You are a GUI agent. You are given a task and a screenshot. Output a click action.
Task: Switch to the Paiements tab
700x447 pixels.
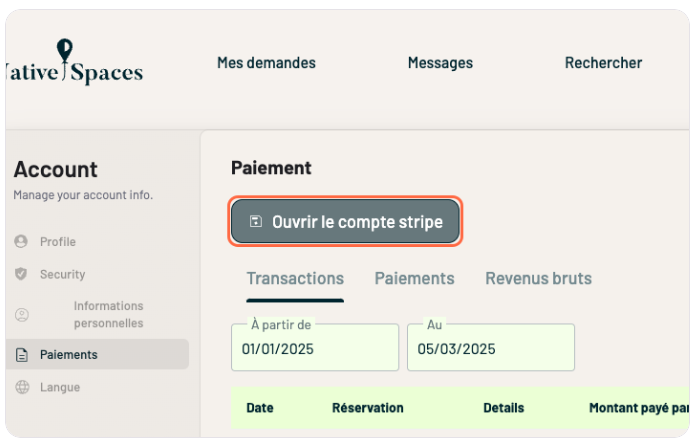pos(414,279)
